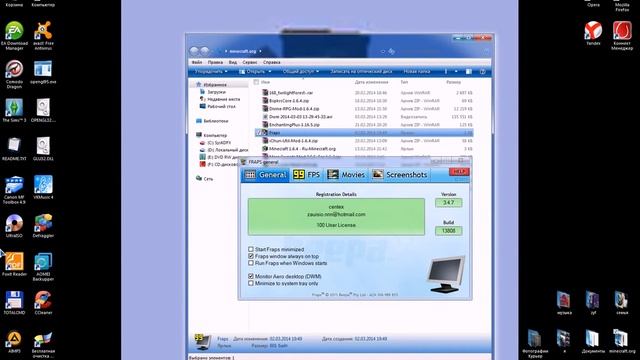
Task: Open view options dropdown arrow in Explorer
Action: click(456, 71)
